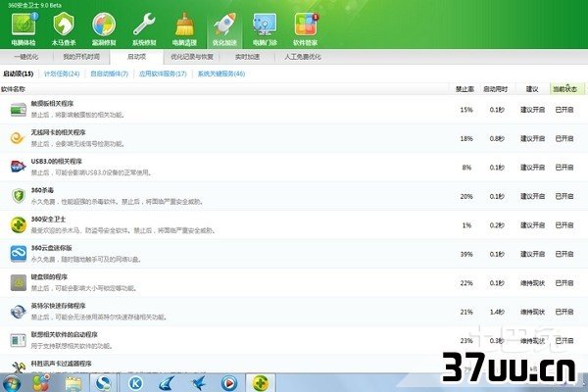Click the 360云盘迷你版 cloud icon

click(x=18, y=254)
